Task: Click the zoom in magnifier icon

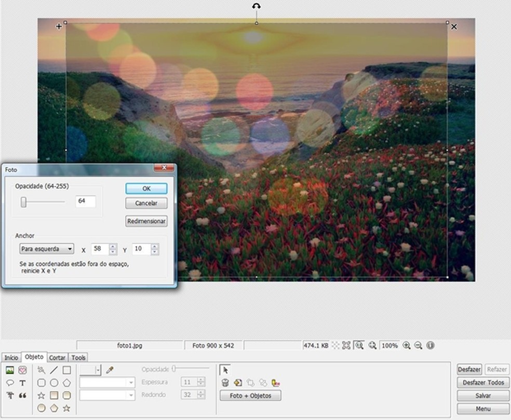Action: tap(407, 345)
